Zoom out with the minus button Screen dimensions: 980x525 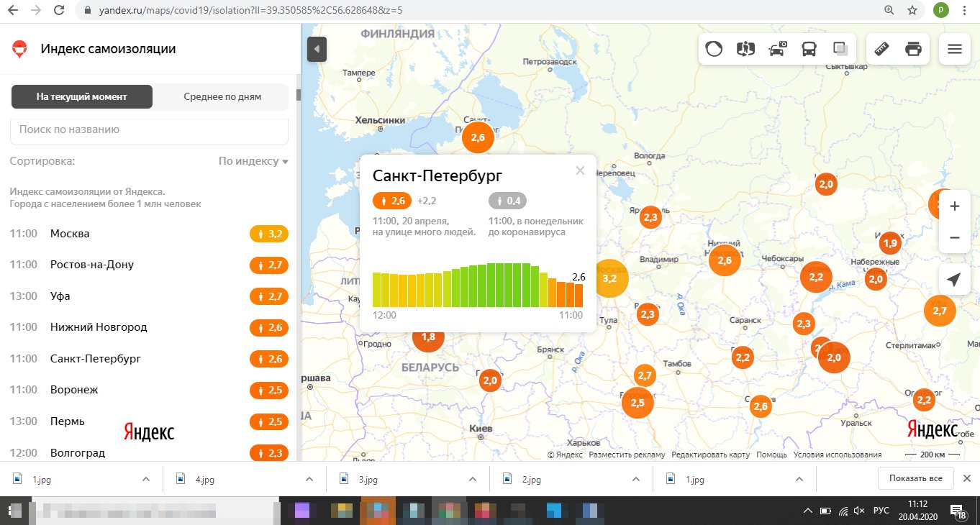coord(955,237)
